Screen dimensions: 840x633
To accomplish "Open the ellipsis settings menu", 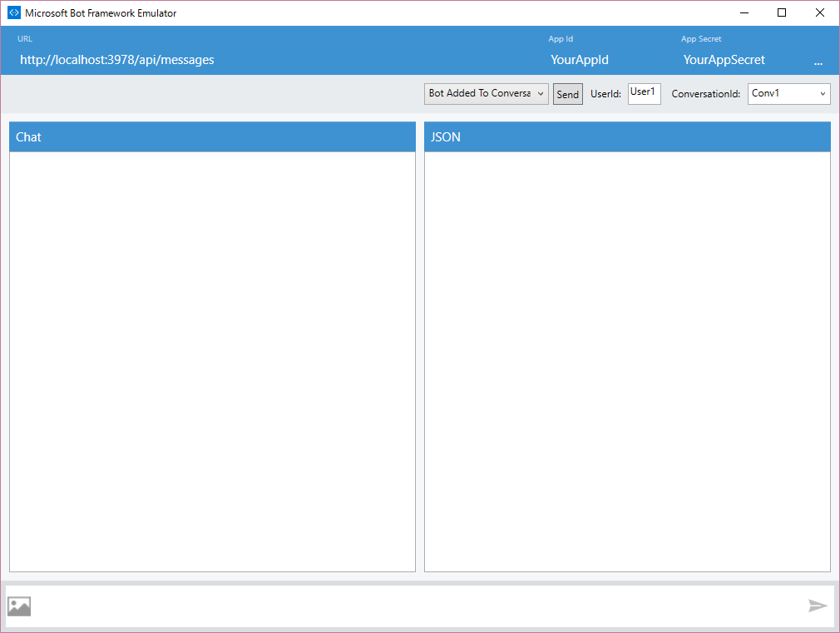I will [818, 63].
